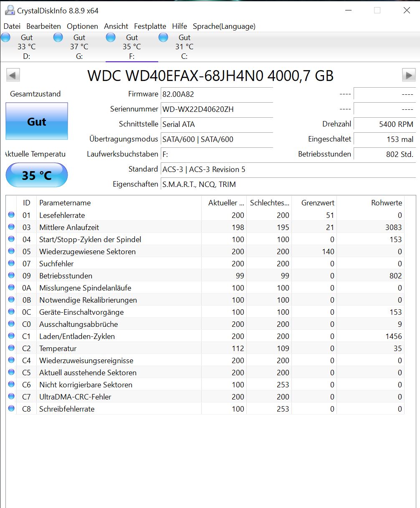This screenshot has width=420, height=508.
Task: Click raw value 3083 of Mittlere Anlaufzeit
Action: tap(394, 227)
